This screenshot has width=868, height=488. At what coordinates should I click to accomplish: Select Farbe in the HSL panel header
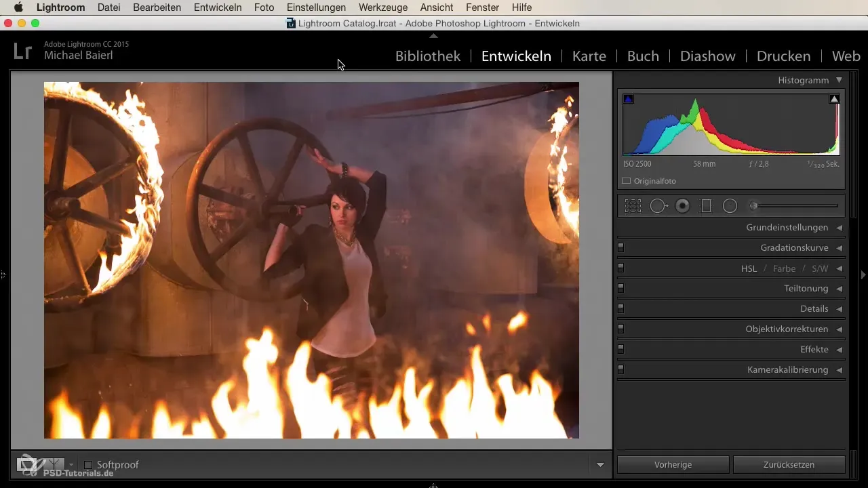(x=784, y=268)
